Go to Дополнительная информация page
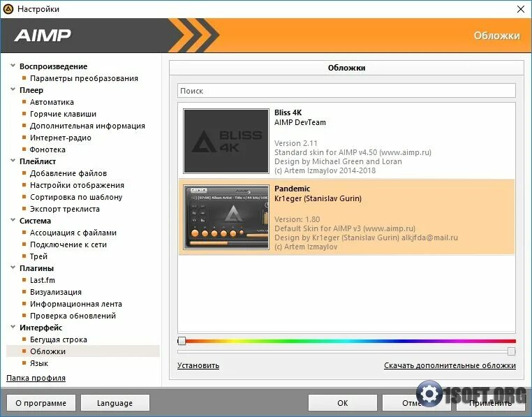532x417 pixels. click(x=87, y=126)
